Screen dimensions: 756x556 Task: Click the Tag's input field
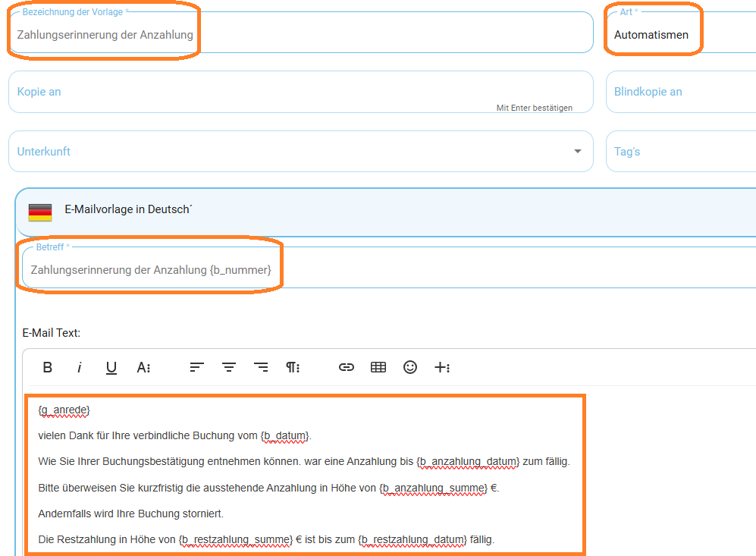pyautogui.click(x=681, y=152)
